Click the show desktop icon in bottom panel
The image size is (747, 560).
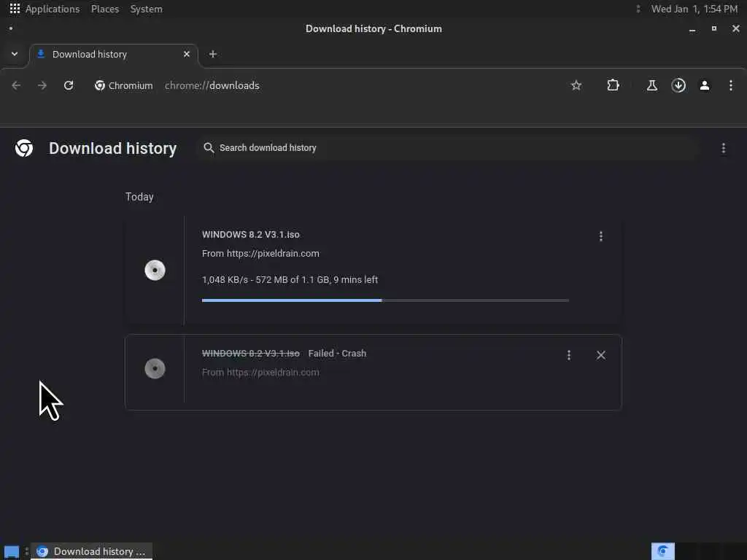tap(12, 552)
